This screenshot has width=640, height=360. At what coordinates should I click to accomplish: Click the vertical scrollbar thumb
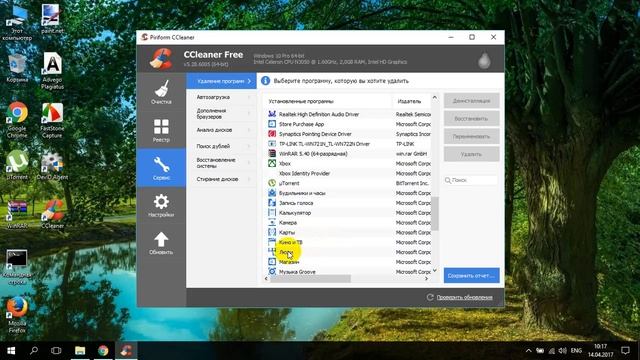435,213
